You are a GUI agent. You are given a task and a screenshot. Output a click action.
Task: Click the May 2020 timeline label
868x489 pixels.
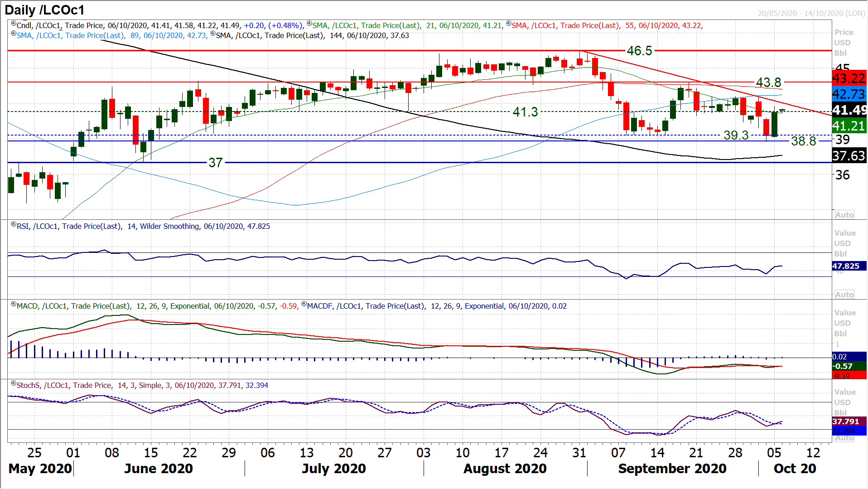(x=40, y=469)
